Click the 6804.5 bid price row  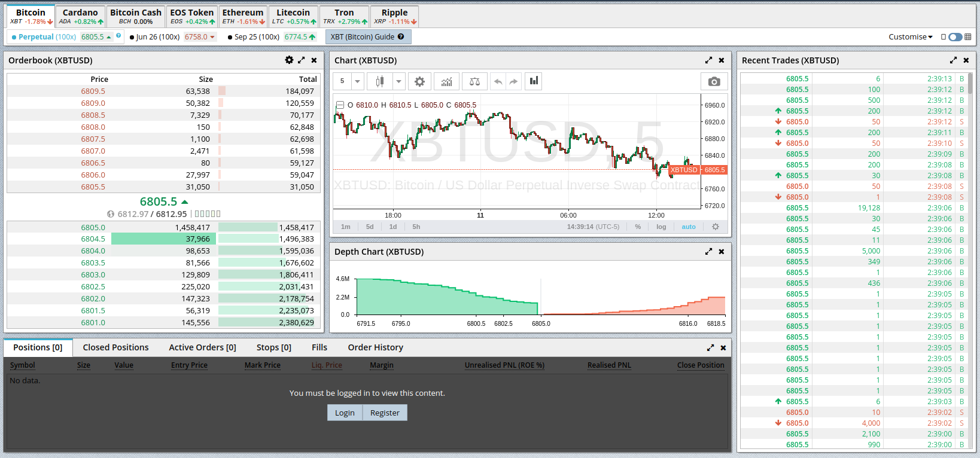point(163,239)
